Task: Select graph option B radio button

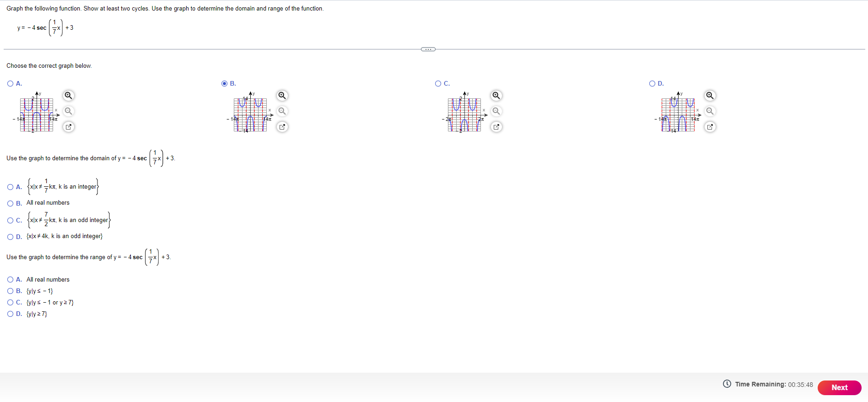Action: point(224,83)
